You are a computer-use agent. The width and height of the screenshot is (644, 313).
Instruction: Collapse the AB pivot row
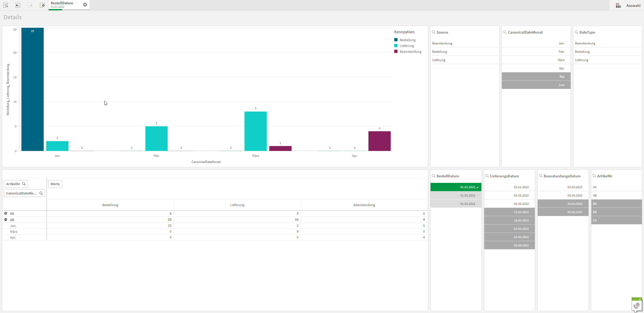point(6,220)
